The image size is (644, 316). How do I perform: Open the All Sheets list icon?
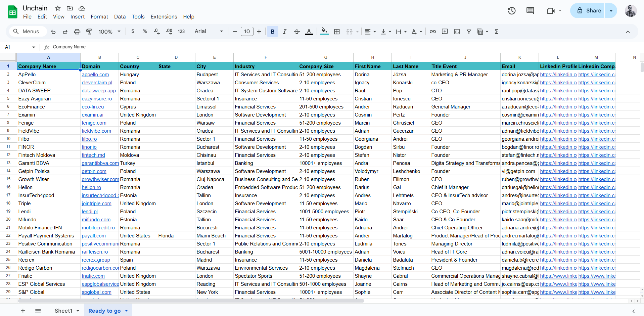click(x=38, y=311)
